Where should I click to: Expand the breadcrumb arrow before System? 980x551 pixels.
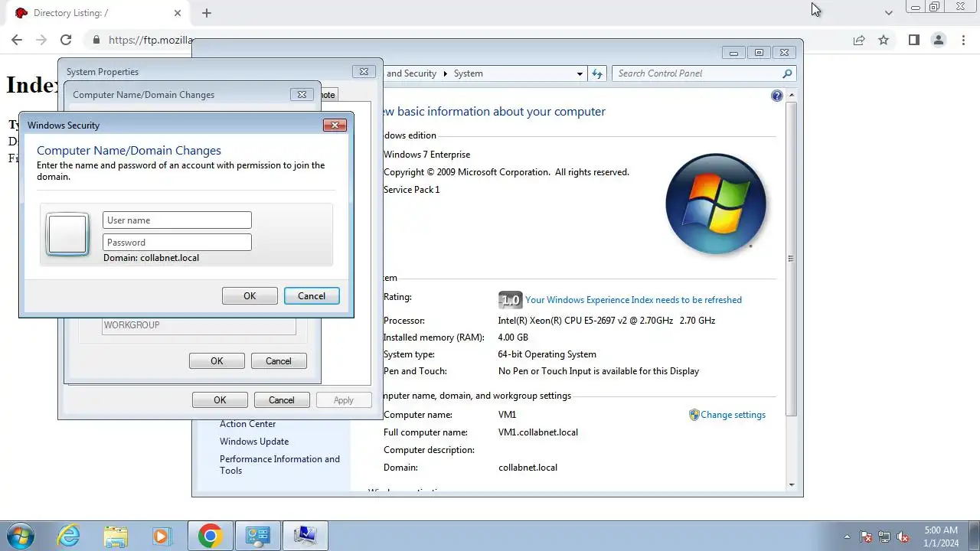pos(445,73)
